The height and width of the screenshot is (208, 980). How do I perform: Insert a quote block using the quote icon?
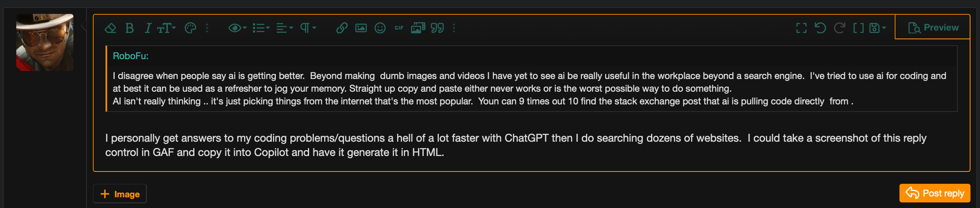click(437, 28)
